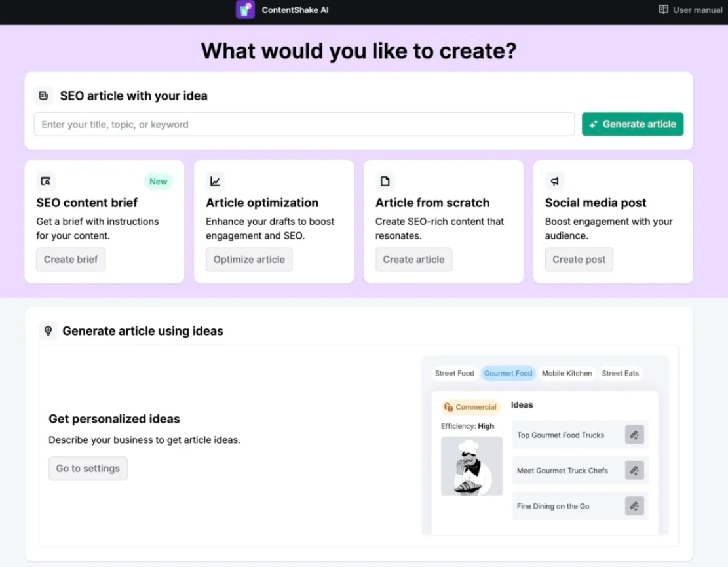Click the Article optimization chart icon
Viewport: 728px width, 567px height.
[x=215, y=182]
